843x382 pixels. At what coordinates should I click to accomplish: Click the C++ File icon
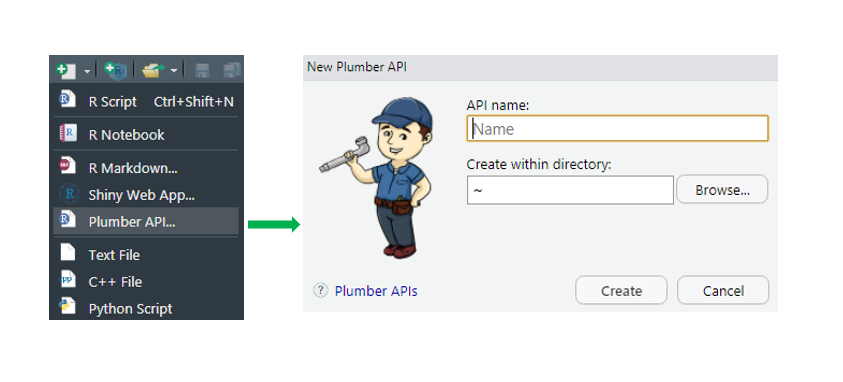click(68, 279)
